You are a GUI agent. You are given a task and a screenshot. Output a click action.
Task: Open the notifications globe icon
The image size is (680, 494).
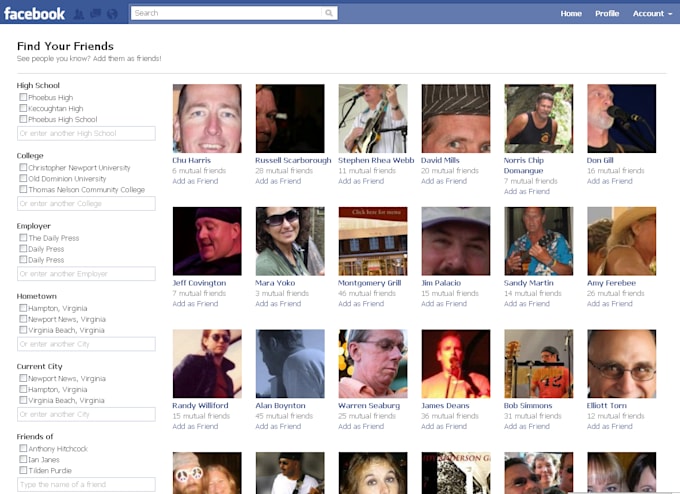coord(112,14)
